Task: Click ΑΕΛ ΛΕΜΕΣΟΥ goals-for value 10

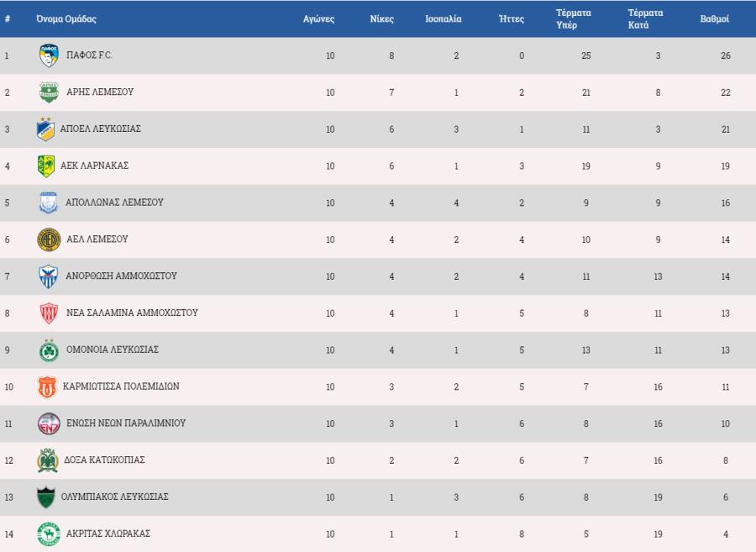Action: [585, 240]
